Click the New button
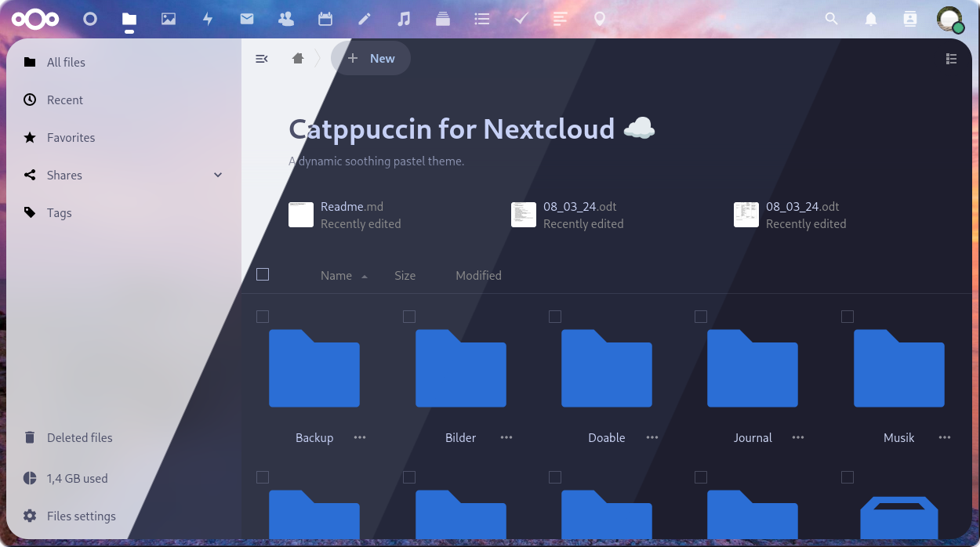980x547 pixels. pos(371,59)
